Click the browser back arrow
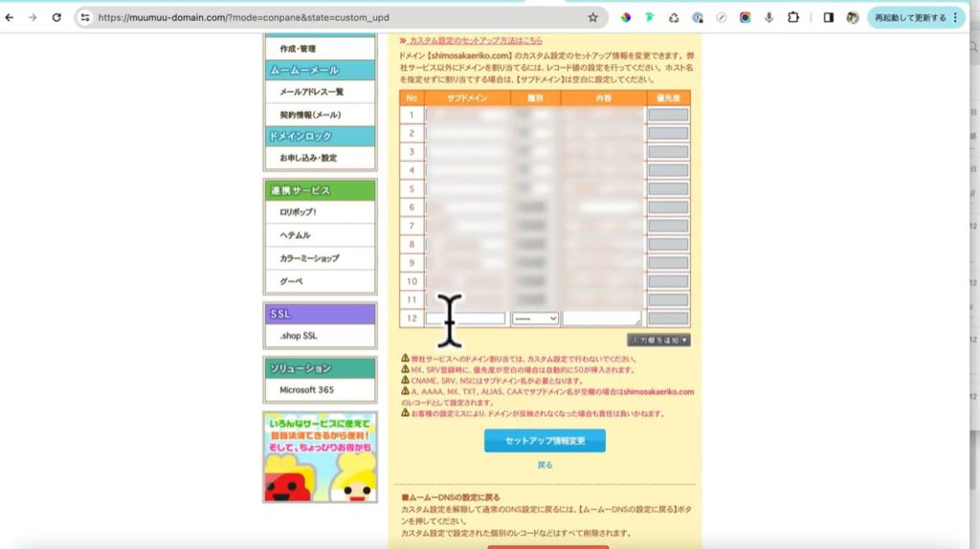Viewport: 980px width, 549px height. (10, 17)
